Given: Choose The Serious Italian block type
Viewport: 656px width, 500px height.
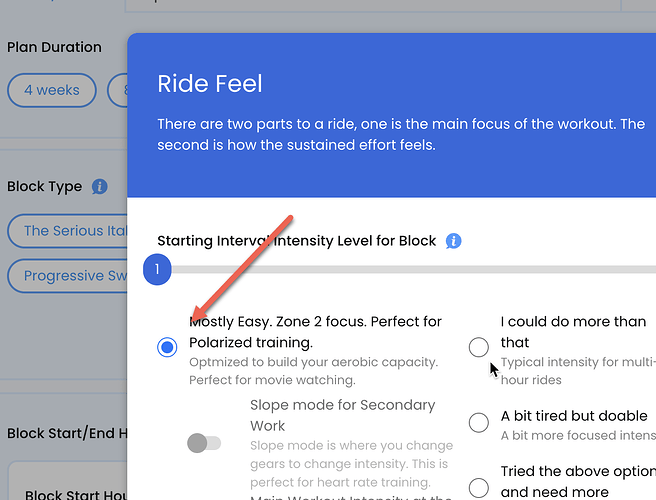Looking at the screenshot, I should (x=67, y=231).
